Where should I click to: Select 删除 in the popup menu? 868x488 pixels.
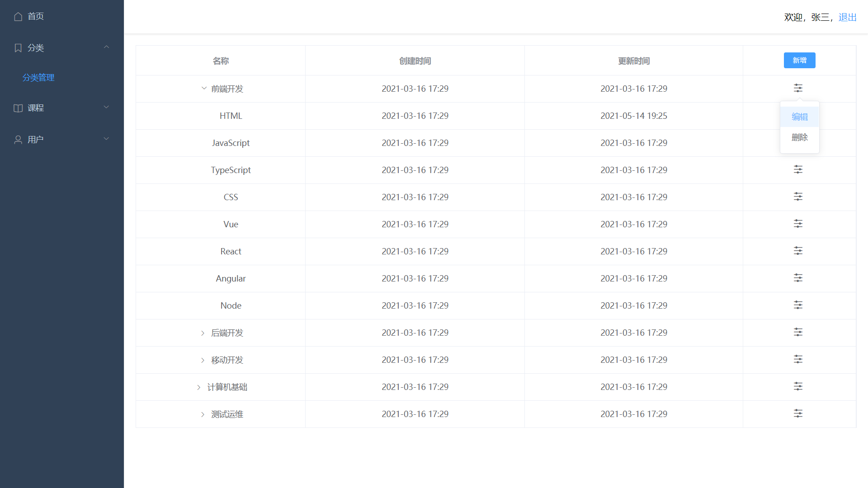[x=799, y=137]
